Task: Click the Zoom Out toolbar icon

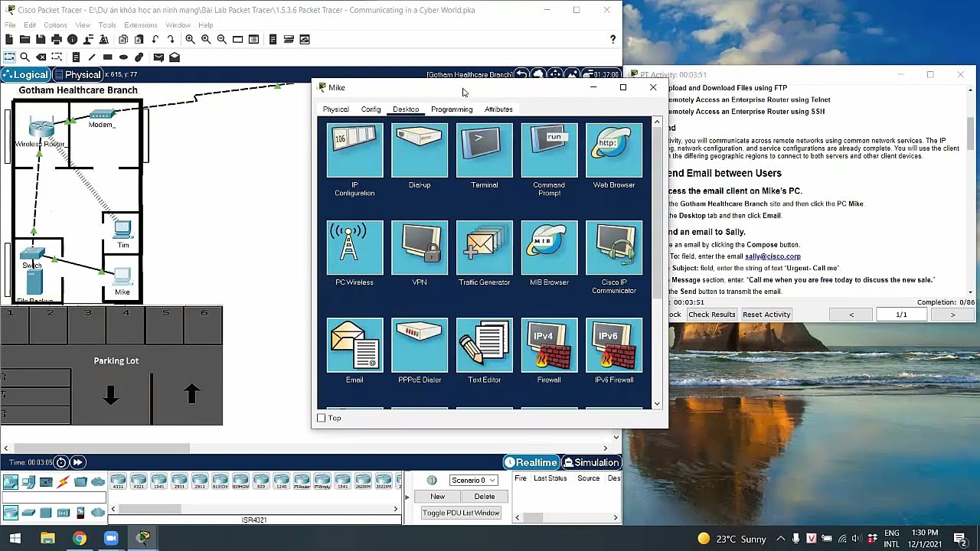Action: 221,39
